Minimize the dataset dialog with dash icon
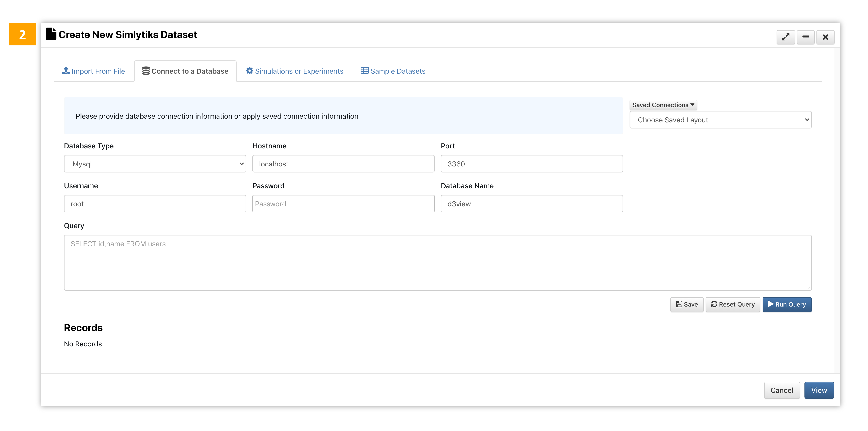The height and width of the screenshot is (431, 868). click(805, 37)
